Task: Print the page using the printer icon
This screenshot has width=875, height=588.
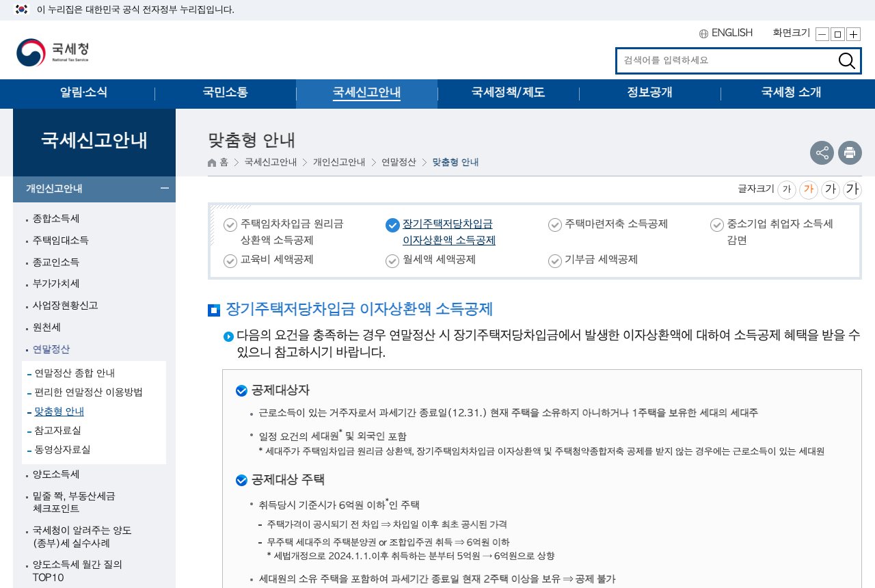Action: click(850, 152)
